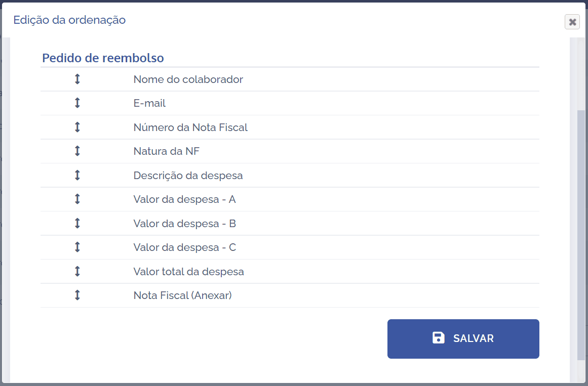The image size is (588, 386).
Task: Select the Nota Fiscal (Anexar) row
Action: (182, 295)
